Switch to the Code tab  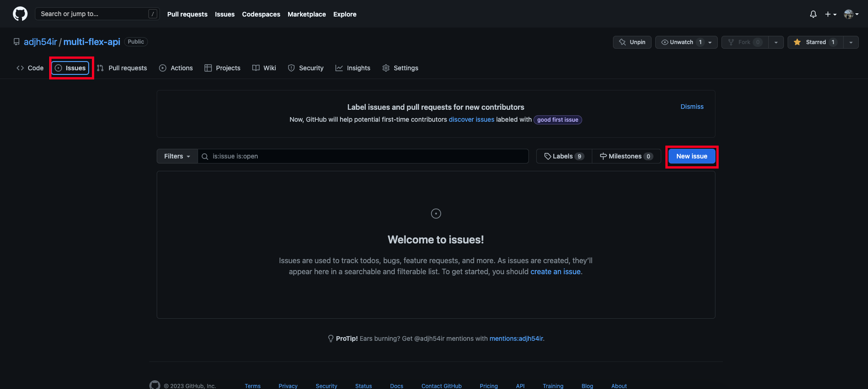30,68
